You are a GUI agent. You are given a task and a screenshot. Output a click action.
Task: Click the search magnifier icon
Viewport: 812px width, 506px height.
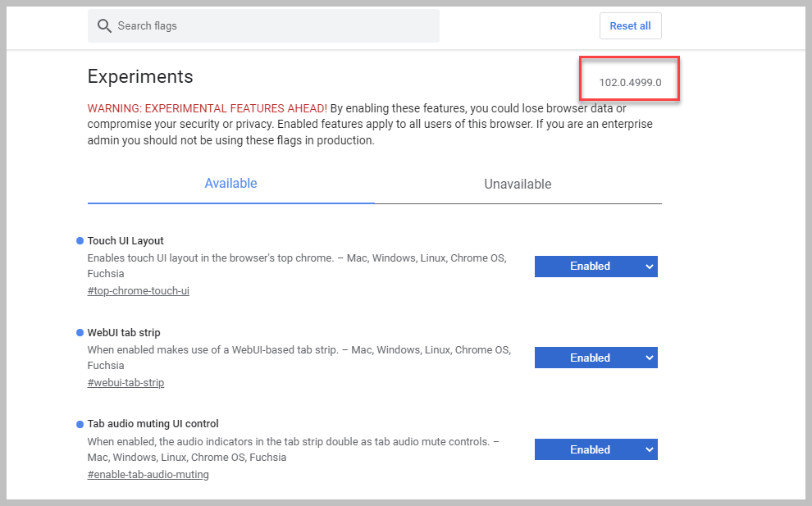pos(104,26)
